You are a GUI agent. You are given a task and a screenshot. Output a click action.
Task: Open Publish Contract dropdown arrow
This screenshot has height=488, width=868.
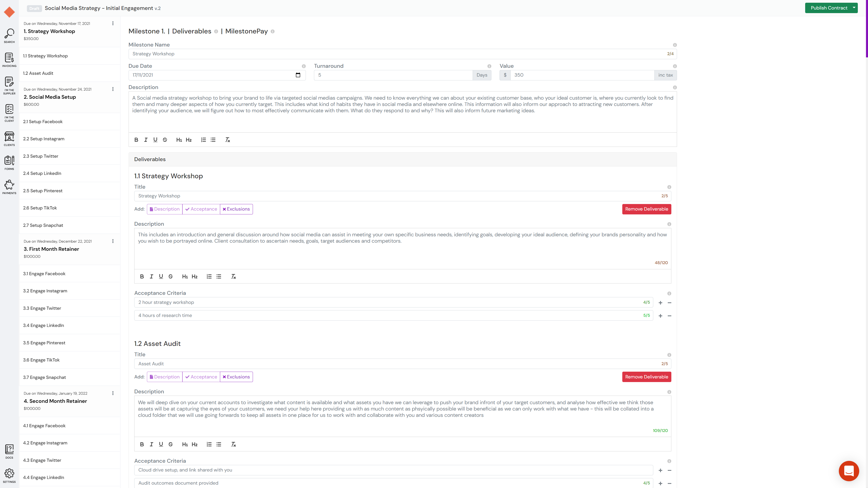click(854, 8)
